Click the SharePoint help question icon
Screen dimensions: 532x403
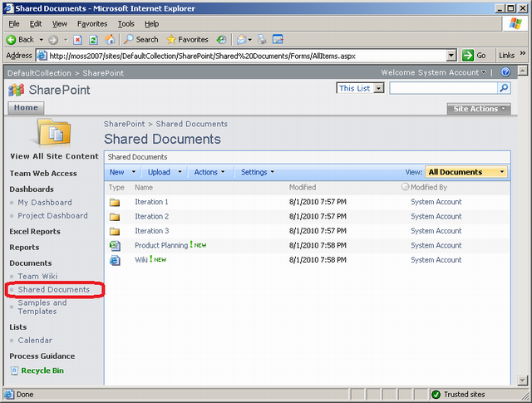pos(505,72)
